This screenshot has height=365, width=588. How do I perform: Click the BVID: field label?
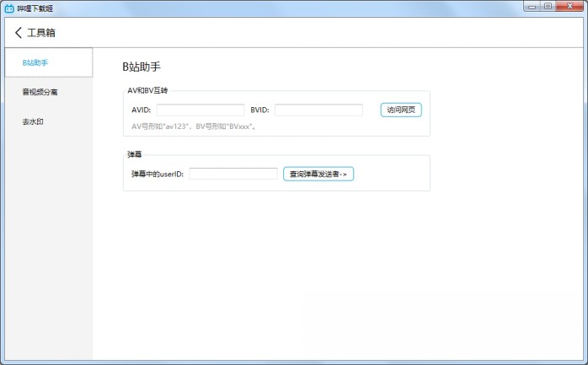[x=259, y=110]
